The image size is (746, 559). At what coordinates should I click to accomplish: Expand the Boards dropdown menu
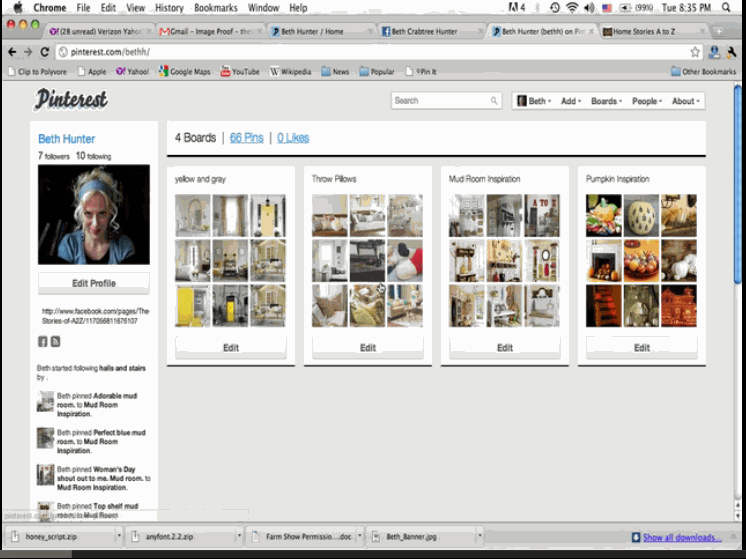(606, 101)
